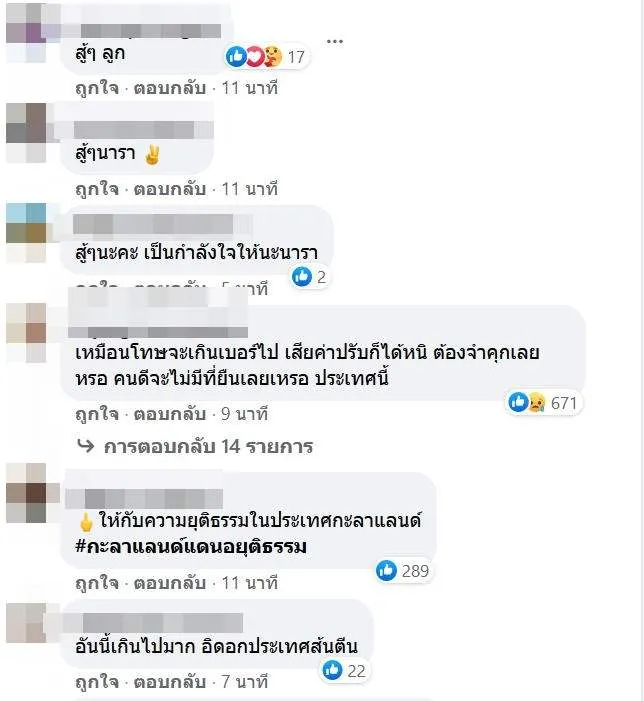Viewport: 644px width, 701px height.
Task: Like the last comment อันนี้เกินไปมาก
Action: point(97,682)
